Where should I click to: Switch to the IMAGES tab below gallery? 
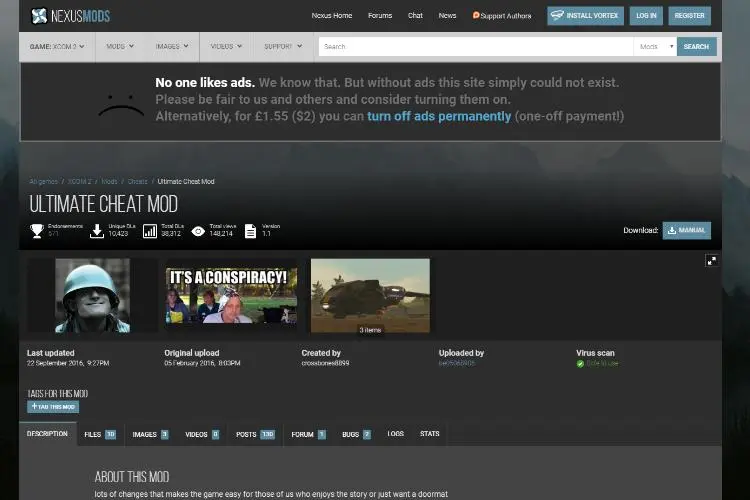pyautogui.click(x=150, y=434)
